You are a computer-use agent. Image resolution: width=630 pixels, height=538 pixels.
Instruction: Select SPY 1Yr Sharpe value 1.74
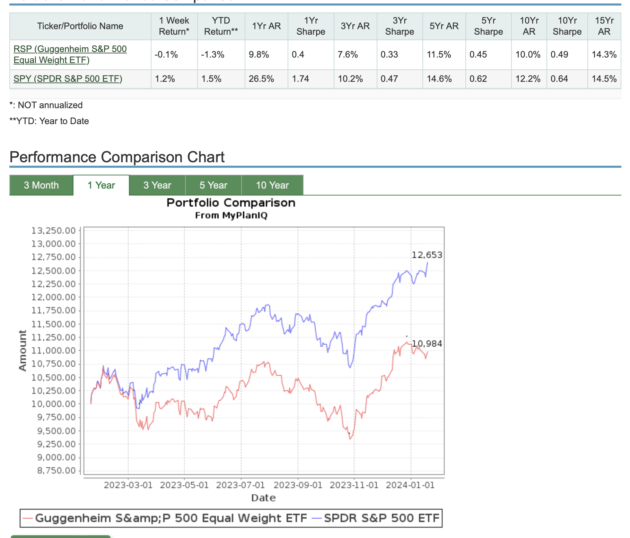coord(300,79)
